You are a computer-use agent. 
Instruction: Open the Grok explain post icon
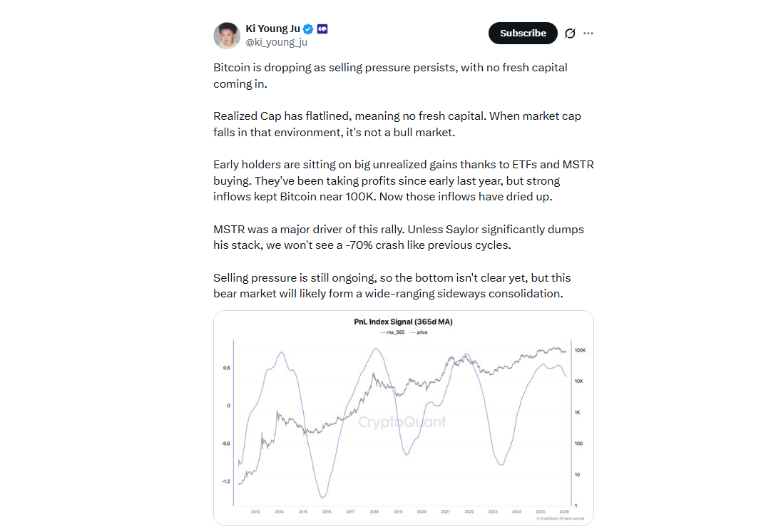(570, 34)
